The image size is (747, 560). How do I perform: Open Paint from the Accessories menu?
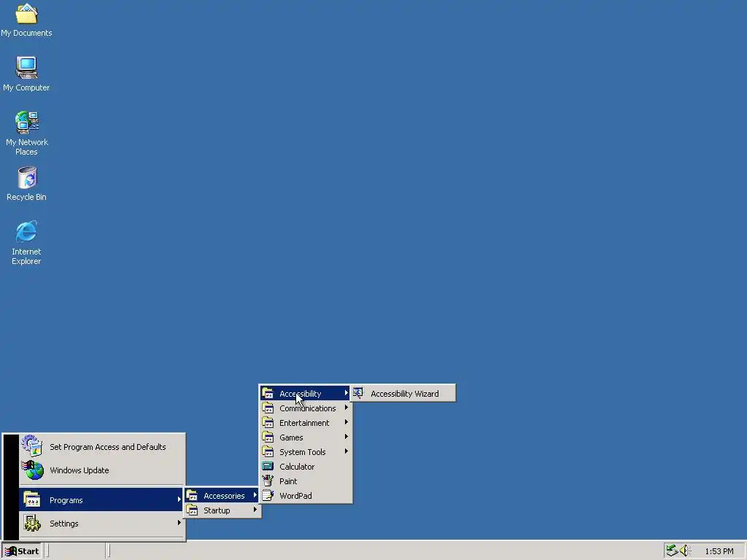[x=306, y=481]
